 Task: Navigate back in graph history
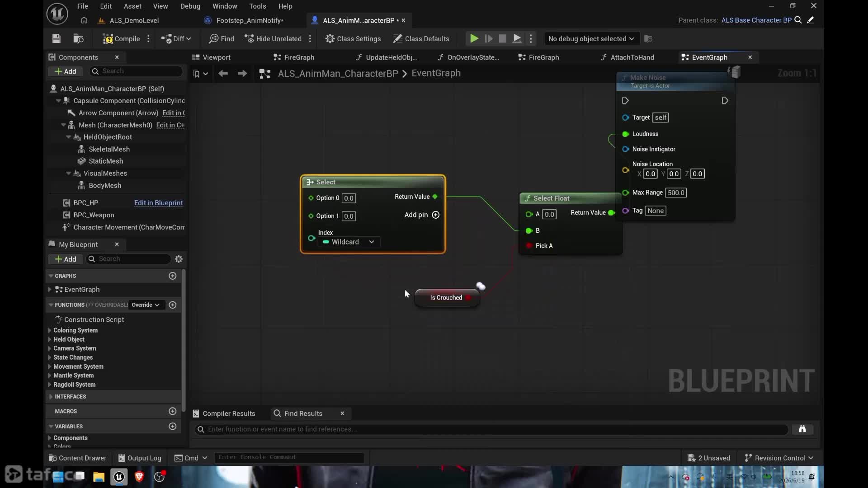223,74
